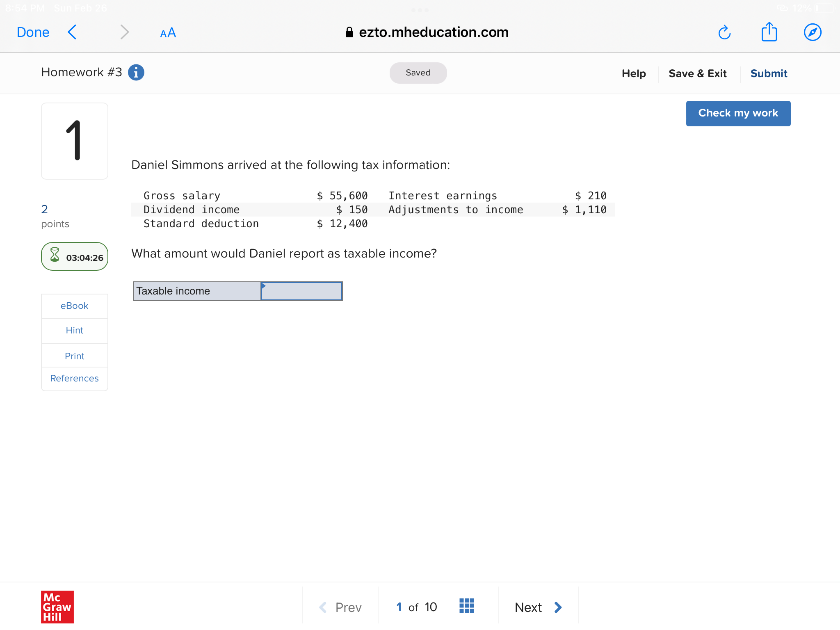Click the hourglass timer badge
This screenshot has width=840, height=630.
click(x=75, y=257)
